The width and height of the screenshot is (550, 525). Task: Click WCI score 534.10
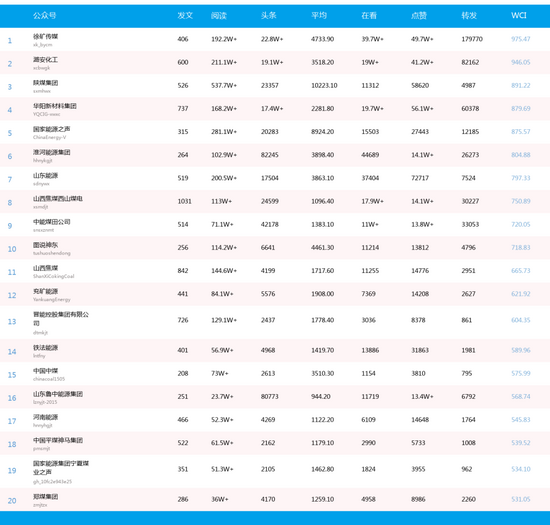521,469
